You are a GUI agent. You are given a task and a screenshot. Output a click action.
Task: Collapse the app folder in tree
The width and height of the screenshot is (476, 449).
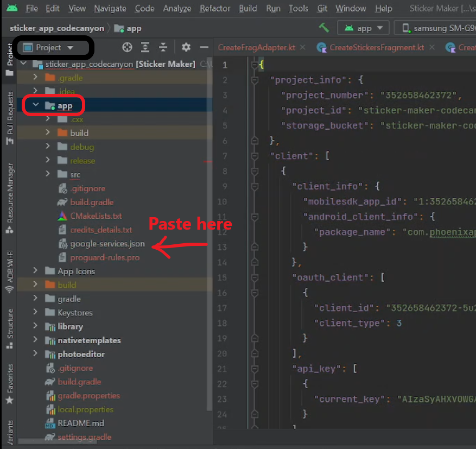click(36, 105)
